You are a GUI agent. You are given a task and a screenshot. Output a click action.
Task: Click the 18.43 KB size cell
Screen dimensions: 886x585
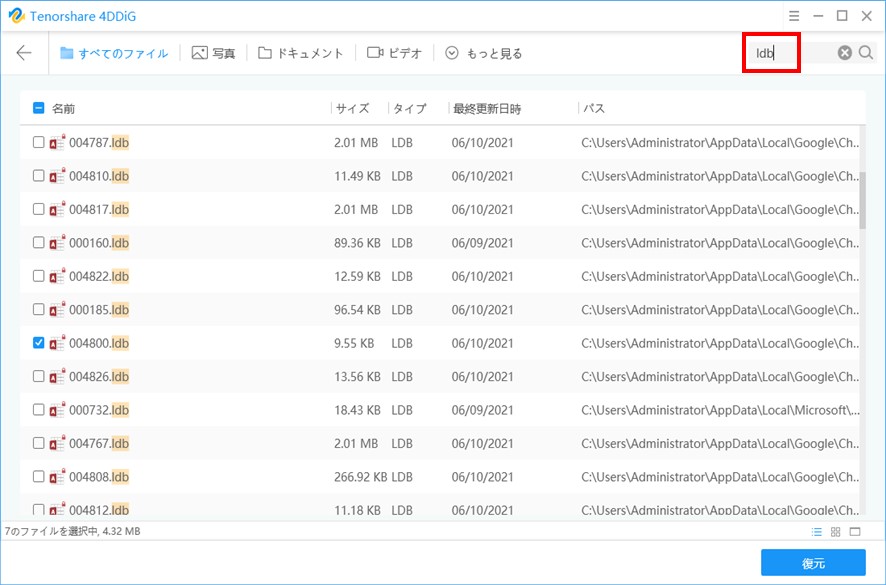(x=357, y=410)
